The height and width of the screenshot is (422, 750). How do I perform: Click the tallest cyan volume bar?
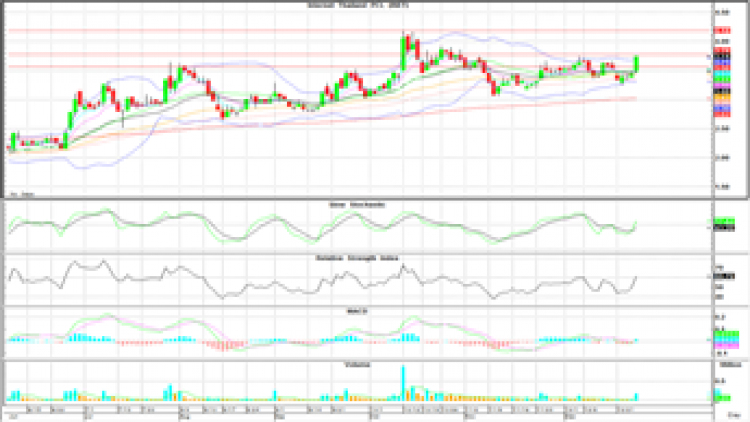(x=404, y=384)
